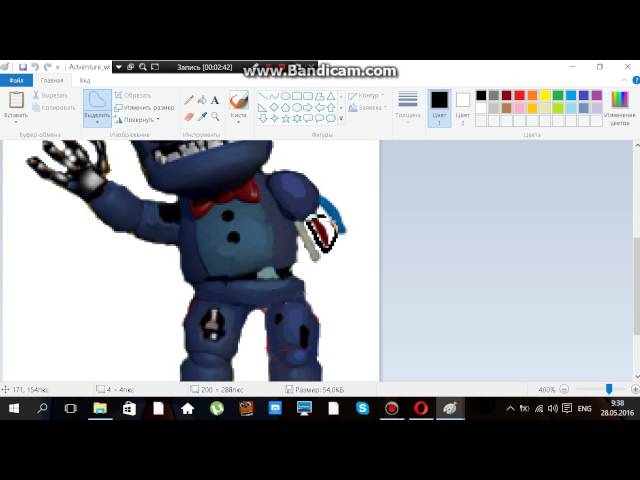Screen dimensions: 640x480
Task: Open Edit colors (Изменение цветов) dialog
Action: (620, 109)
